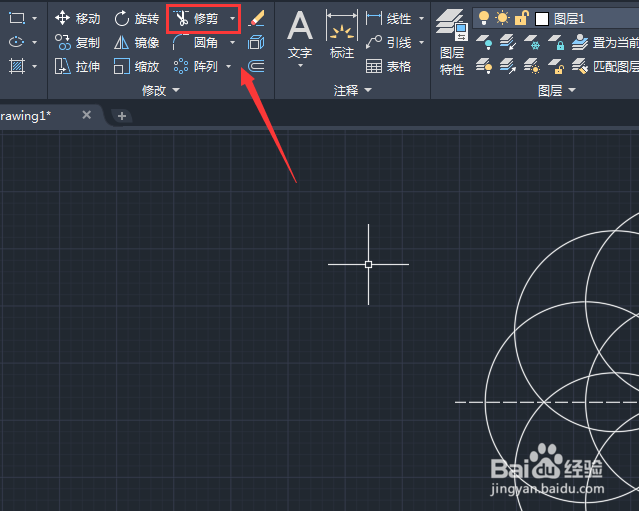Click the white layer color swatch
The image size is (639, 511).
pyautogui.click(x=542, y=19)
